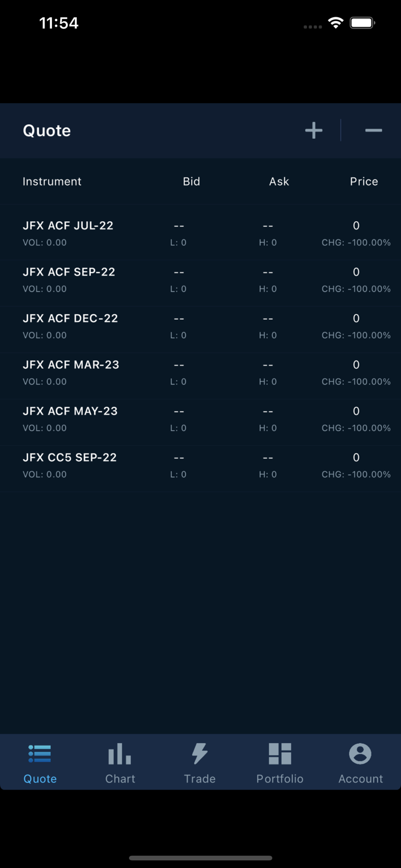This screenshot has height=868, width=401.
Task: Tap the Instrument column header
Action: click(x=52, y=181)
